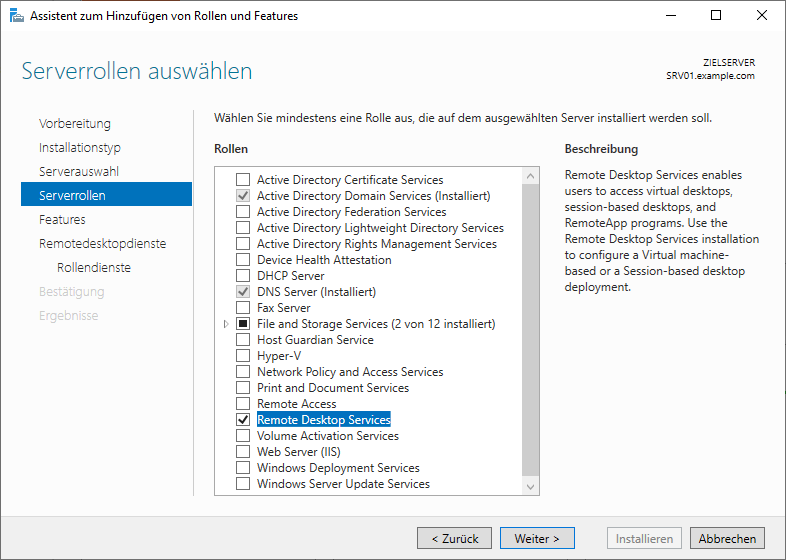The height and width of the screenshot is (560, 786).
Task: Check the Hyper-V role checkbox
Action: coord(243,355)
